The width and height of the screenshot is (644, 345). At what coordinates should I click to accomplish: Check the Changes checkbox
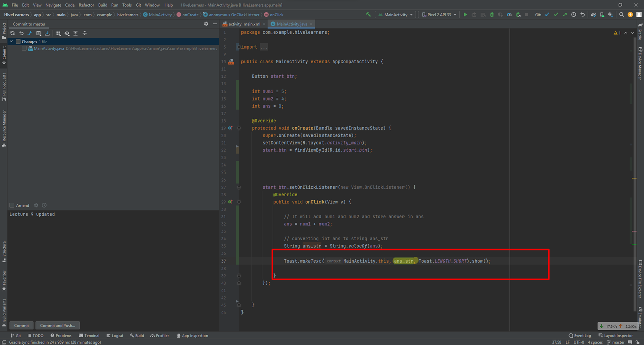click(18, 42)
